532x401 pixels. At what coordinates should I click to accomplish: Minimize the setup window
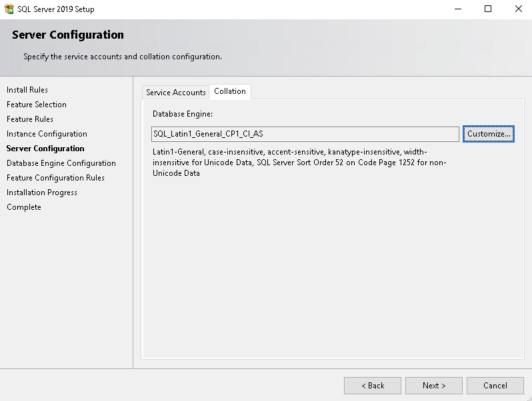tap(458, 9)
